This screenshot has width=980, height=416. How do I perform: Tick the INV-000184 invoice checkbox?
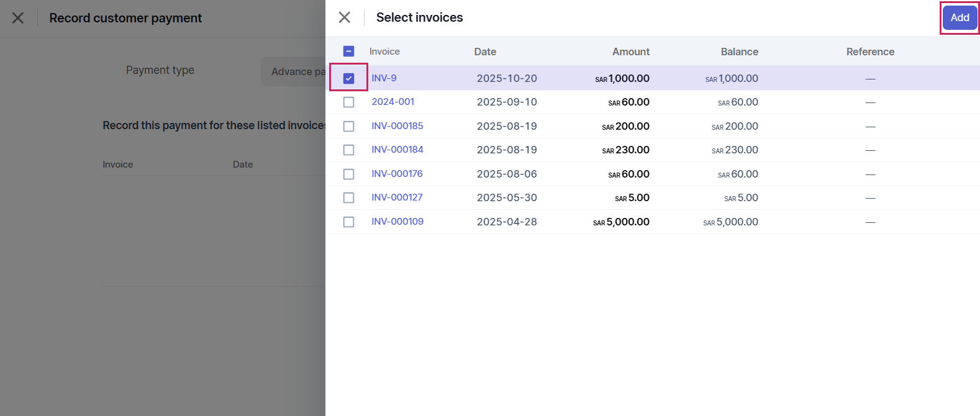tap(348, 150)
